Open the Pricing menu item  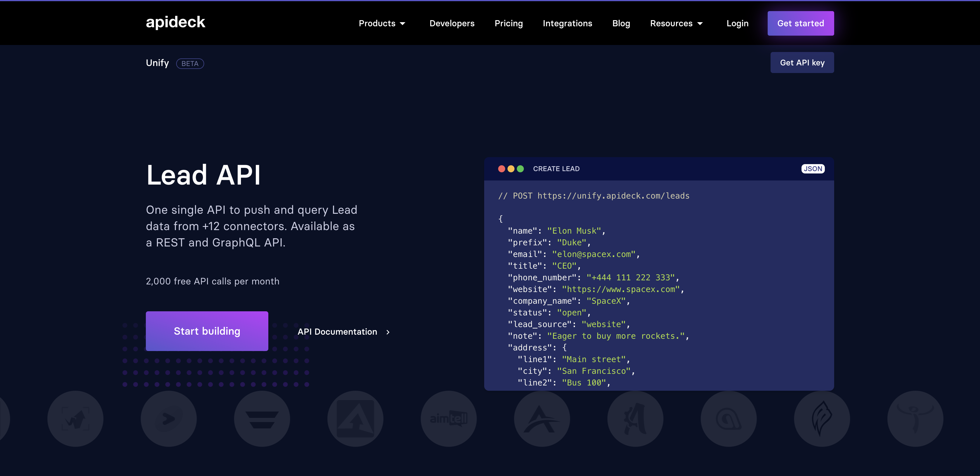tap(508, 24)
